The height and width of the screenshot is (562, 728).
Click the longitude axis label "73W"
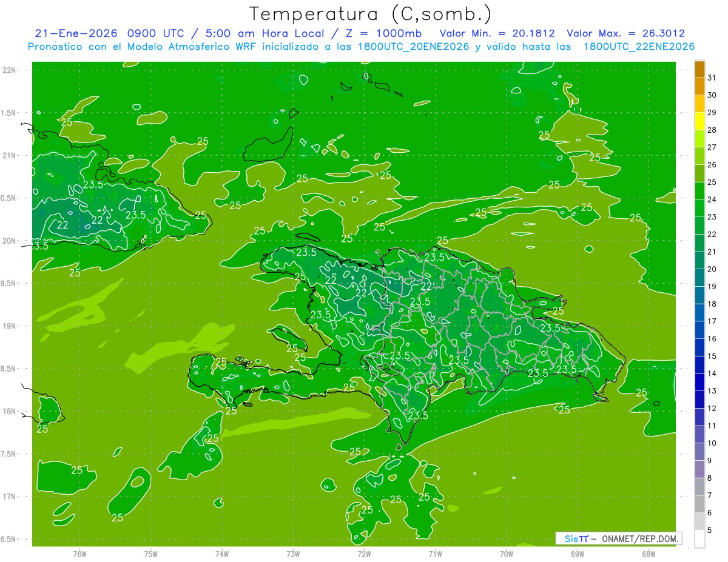click(293, 554)
